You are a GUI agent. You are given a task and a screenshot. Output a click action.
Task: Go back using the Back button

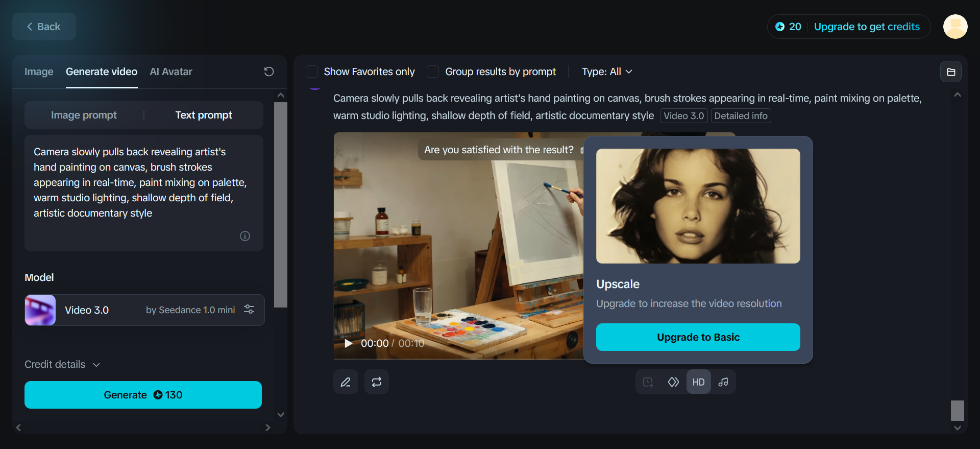[x=44, y=27]
